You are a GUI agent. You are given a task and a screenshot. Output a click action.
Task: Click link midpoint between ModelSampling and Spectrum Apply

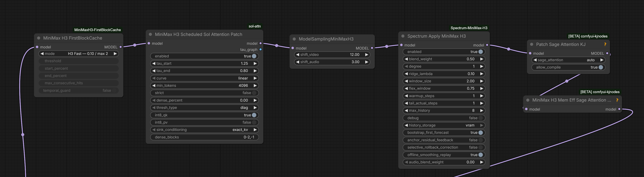(x=387, y=46)
